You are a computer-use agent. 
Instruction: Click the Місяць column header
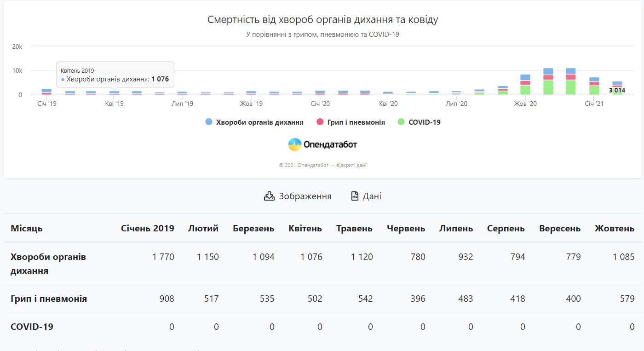(x=27, y=228)
